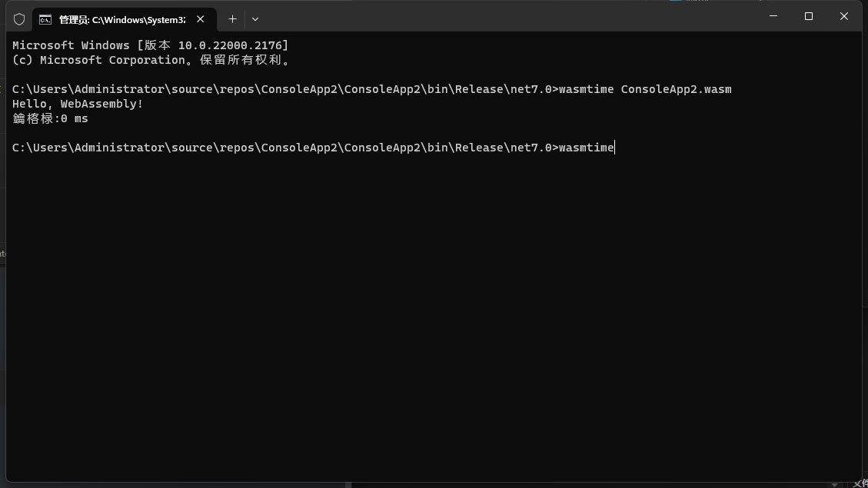Select the command prompt icon in the title tab
868x488 pixels.
click(x=45, y=19)
